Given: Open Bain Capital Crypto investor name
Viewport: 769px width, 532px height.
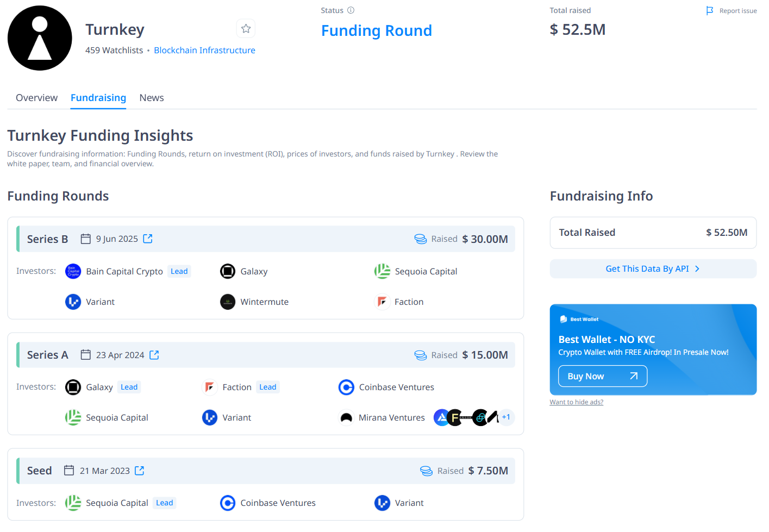Looking at the screenshot, I should click(x=124, y=271).
